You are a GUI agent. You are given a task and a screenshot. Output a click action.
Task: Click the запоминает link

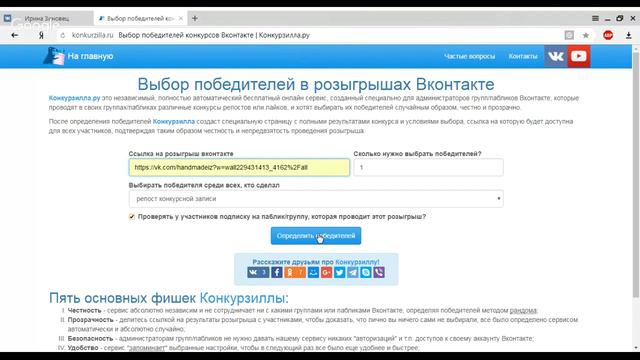click(147, 348)
